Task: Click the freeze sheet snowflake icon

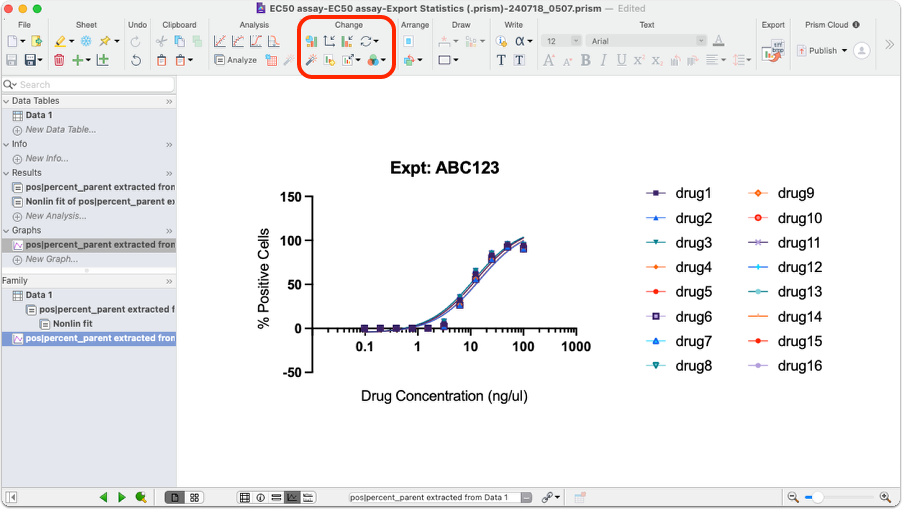Action: 86,41
